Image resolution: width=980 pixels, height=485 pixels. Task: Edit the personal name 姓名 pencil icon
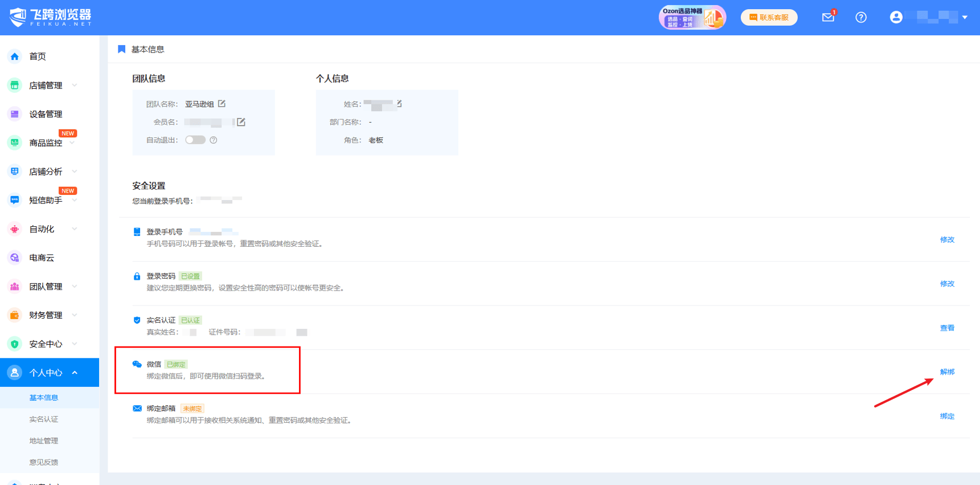tap(399, 104)
